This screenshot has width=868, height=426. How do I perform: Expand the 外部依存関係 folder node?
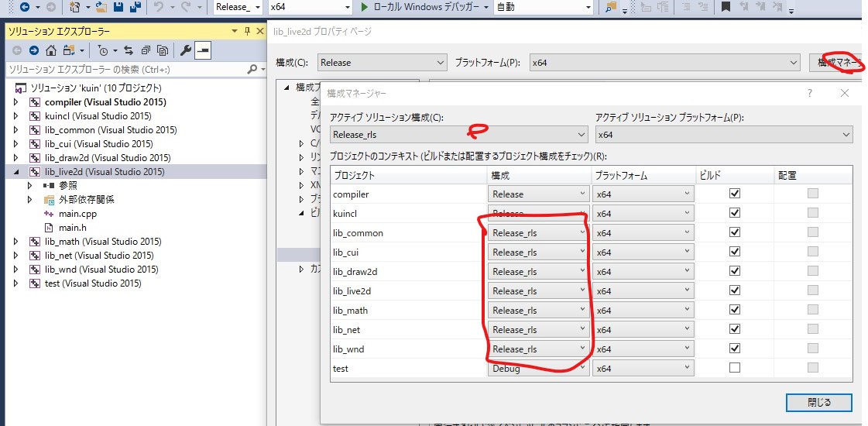(30, 199)
